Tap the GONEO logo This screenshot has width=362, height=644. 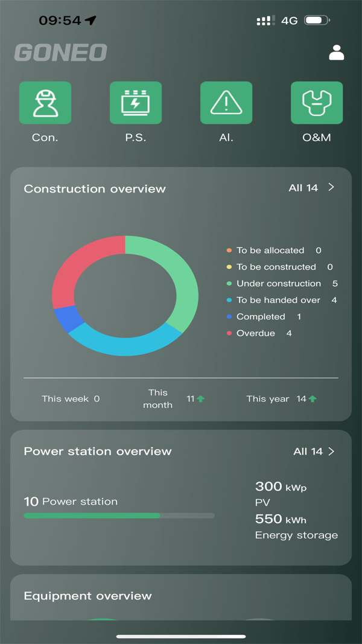[60, 53]
